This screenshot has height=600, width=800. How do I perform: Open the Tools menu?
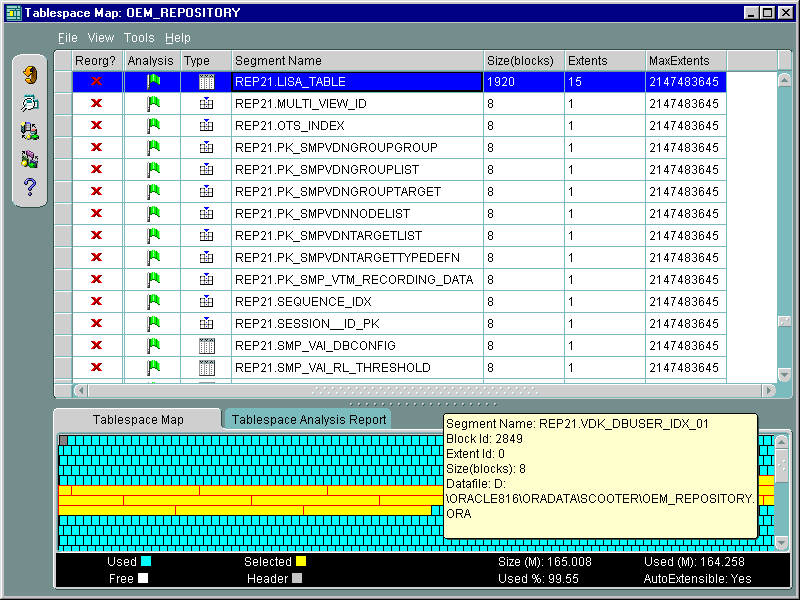click(139, 38)
